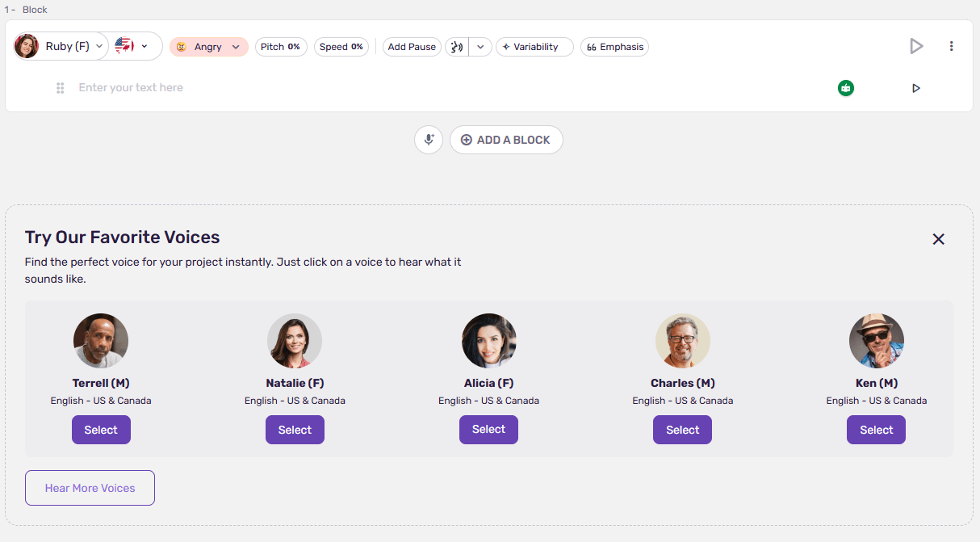This screenshot has height=542, width=980.
Task: Click the drag handle beside the text field
Action: (x=60, y=88)
